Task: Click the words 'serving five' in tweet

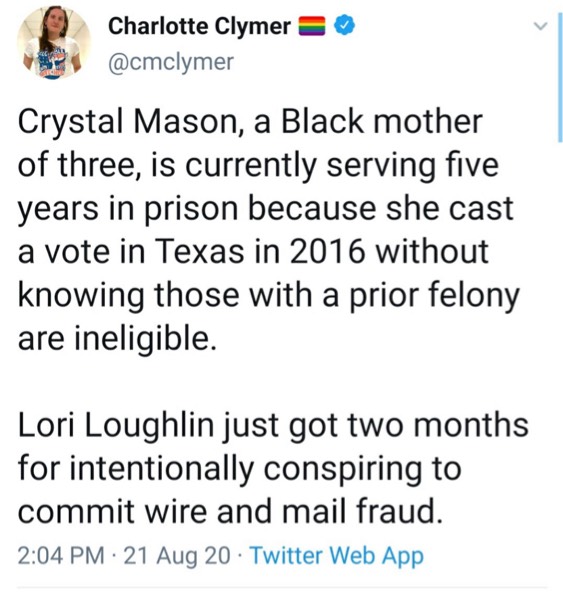Action: (x=413, y=166)
